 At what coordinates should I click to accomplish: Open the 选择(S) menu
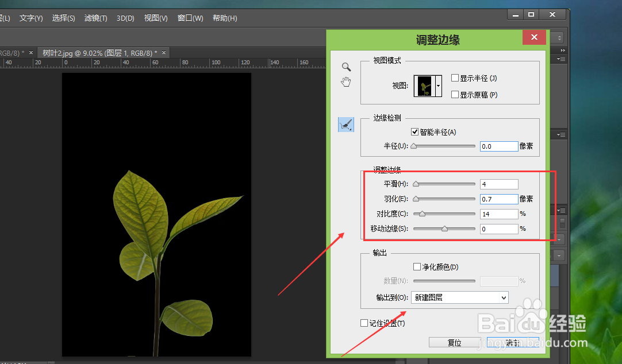tap(63, 18)
